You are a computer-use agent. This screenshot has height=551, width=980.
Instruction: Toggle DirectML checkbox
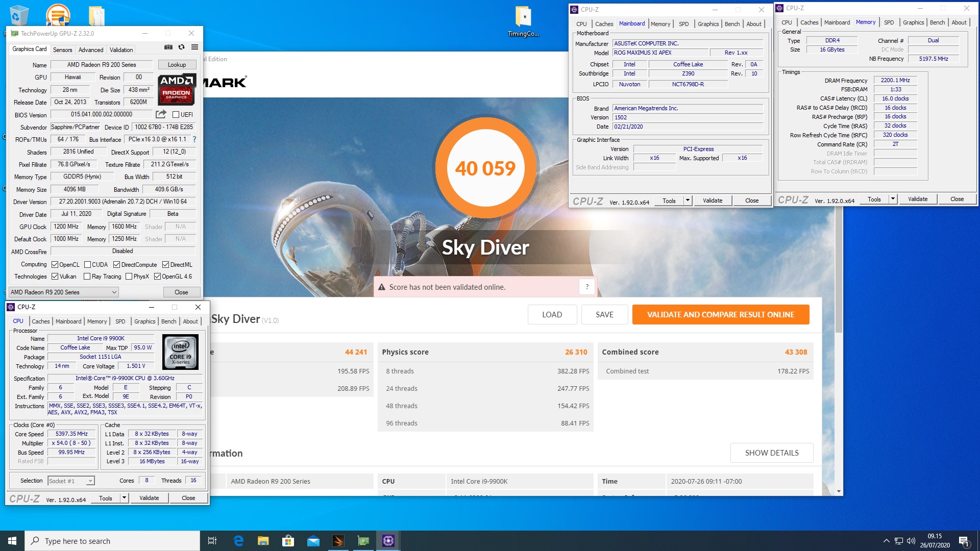(x=165, y=265)
